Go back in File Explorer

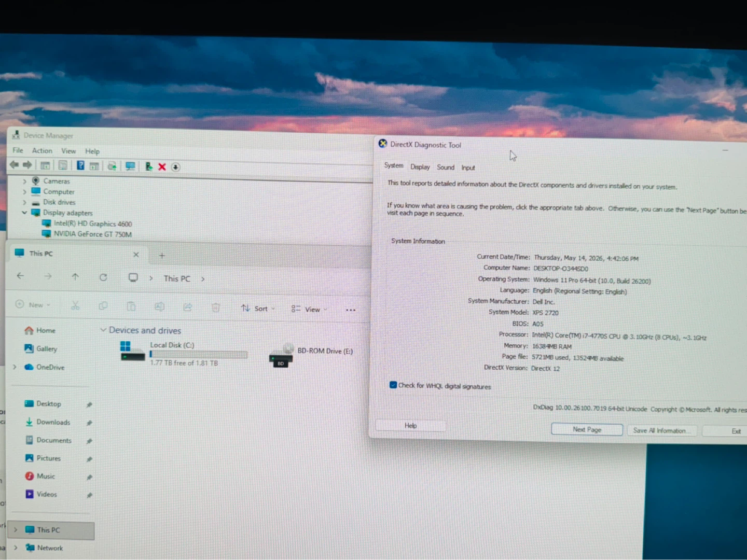coord(20,276)
